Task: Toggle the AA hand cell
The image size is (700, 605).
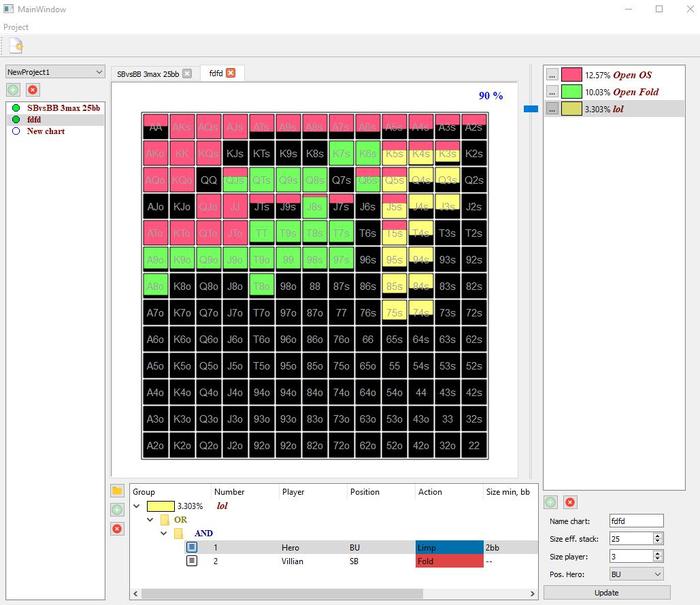Action: [x=155, y=127]
